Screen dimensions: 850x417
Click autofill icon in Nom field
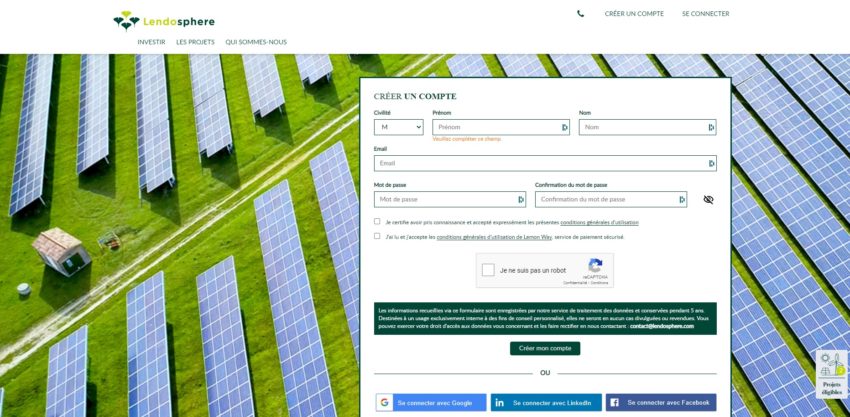coord(711,127)
